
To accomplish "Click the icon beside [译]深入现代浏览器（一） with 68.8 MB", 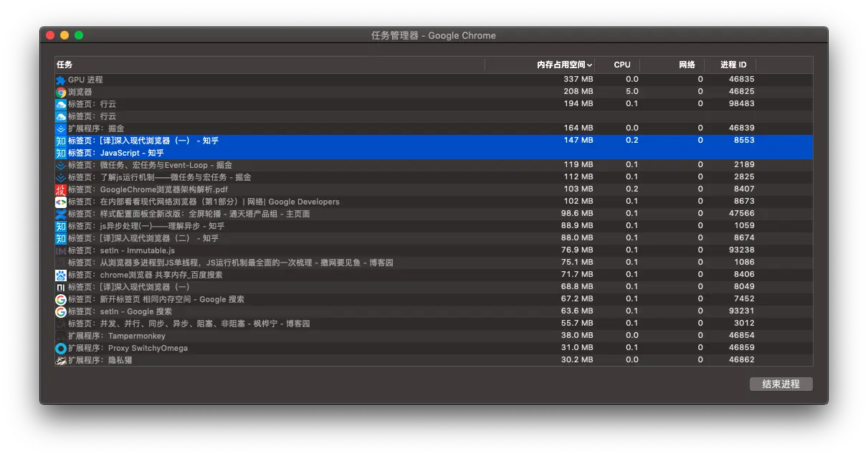I will pos(61,287).
